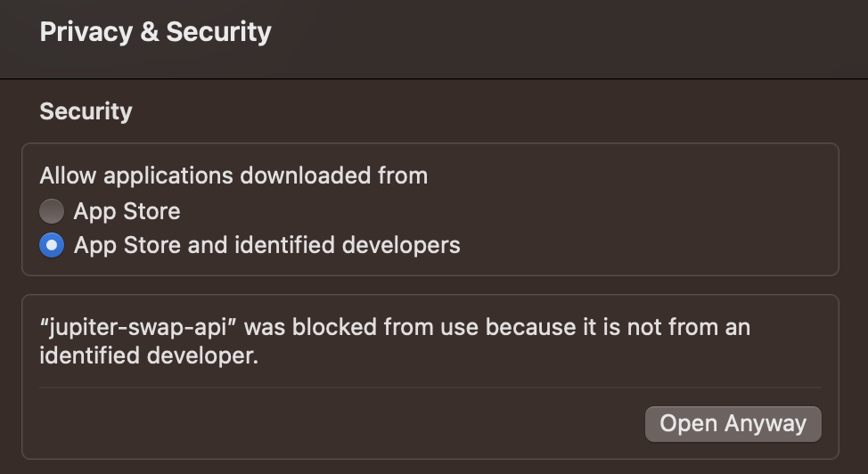Click the Security section heading
868x474 pixels.
[86, 111]
